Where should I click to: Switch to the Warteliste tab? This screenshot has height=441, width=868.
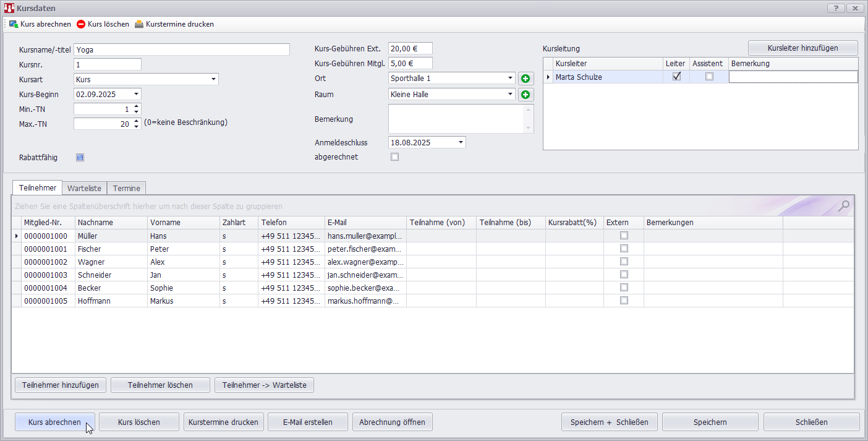[x=84, y=188]
